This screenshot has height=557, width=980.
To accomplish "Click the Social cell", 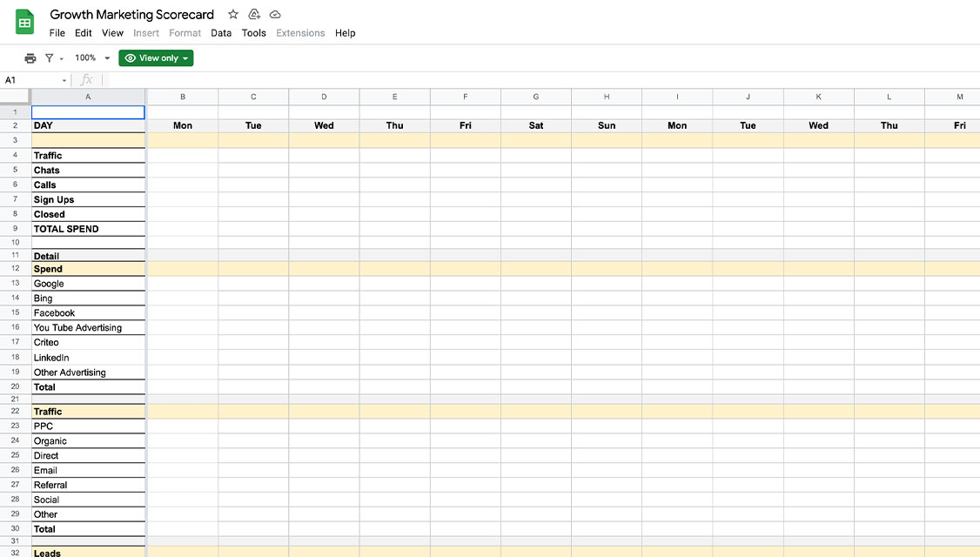I will [x=88, y=500].
